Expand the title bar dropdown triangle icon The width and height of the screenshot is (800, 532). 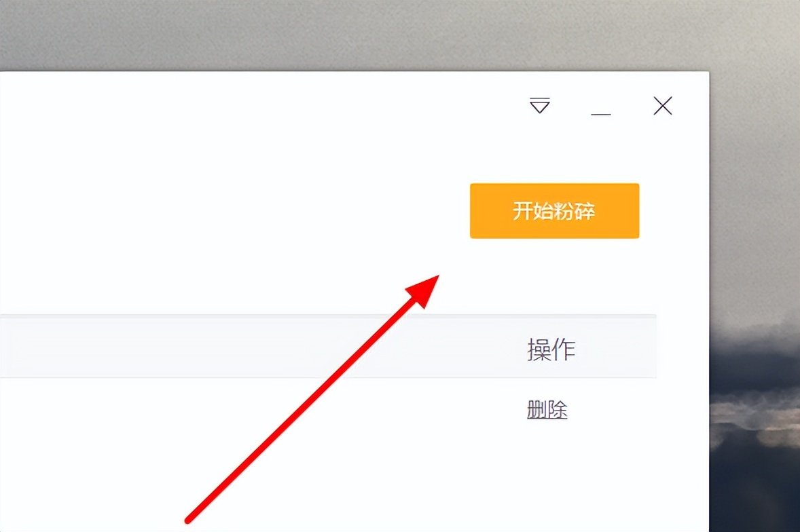540,105
